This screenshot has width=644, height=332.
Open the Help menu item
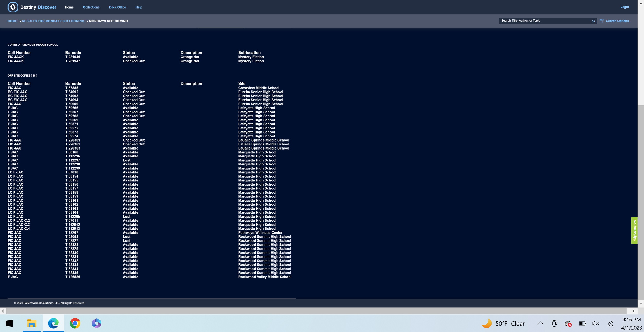tap(139, 7)
